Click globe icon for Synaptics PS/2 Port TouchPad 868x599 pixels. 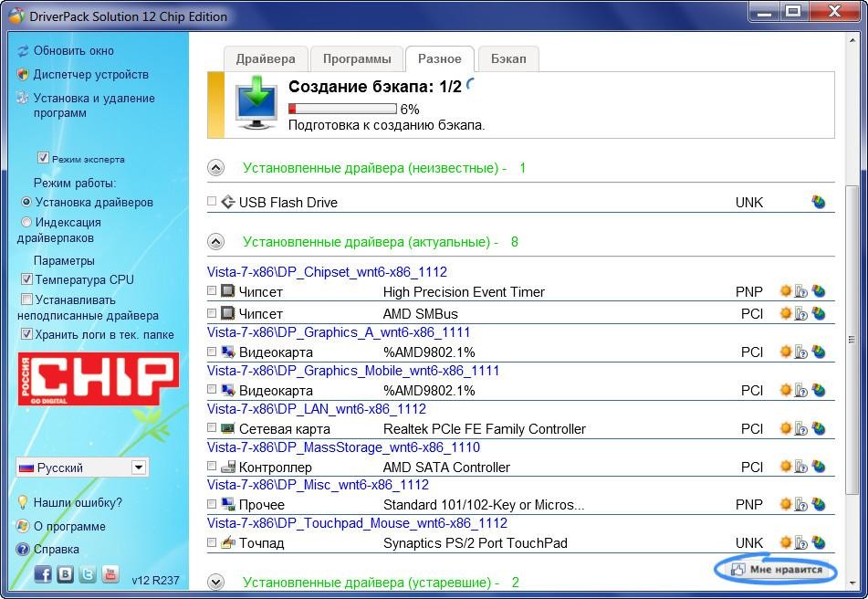[x=818, y=542]
